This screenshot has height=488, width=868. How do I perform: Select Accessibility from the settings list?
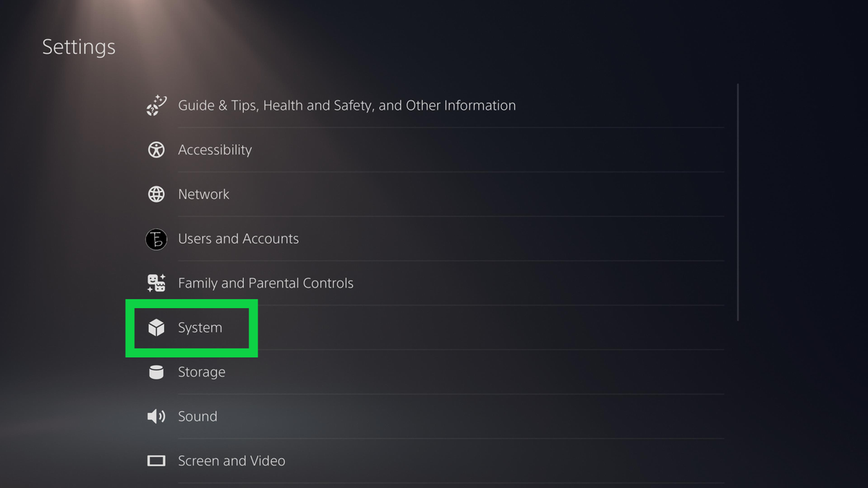[x=215, y=150]
